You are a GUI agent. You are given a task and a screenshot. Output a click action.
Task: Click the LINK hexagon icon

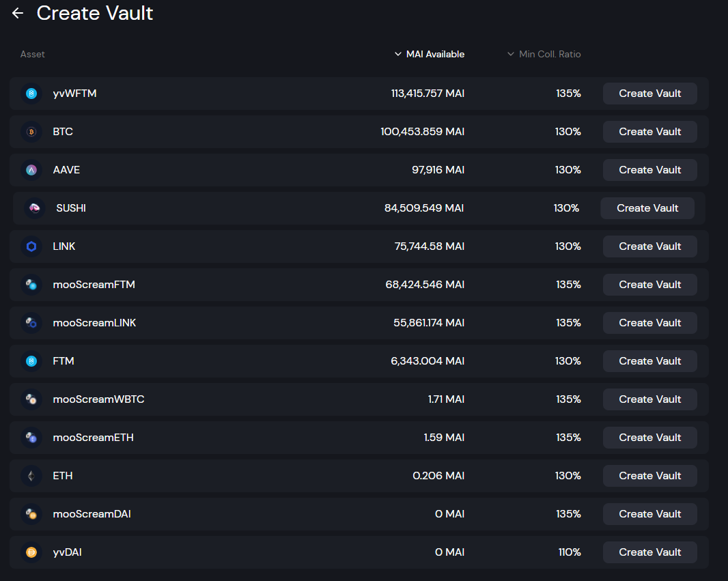pyautogui.click(x=31, y=246)
